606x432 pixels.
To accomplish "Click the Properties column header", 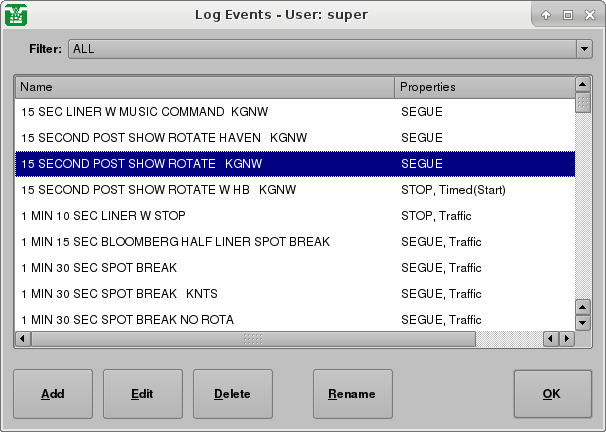I will coord(484,87).
